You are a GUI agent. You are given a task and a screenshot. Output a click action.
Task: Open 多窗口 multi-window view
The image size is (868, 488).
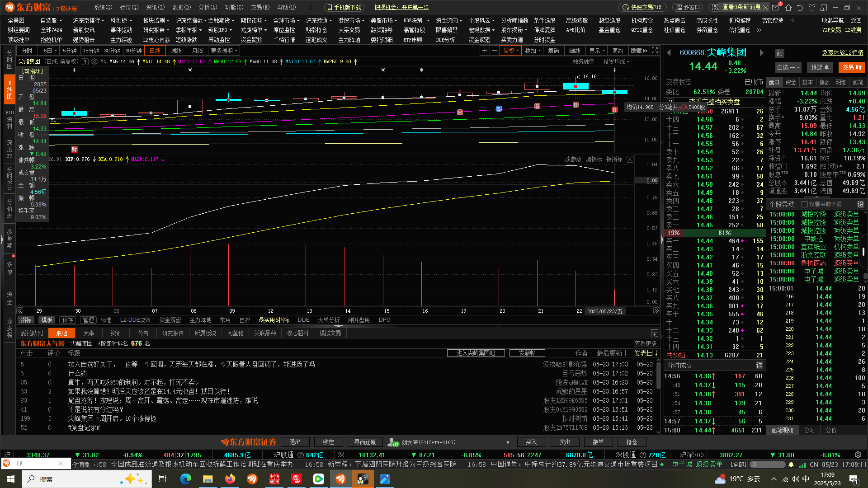click(689, 7)
